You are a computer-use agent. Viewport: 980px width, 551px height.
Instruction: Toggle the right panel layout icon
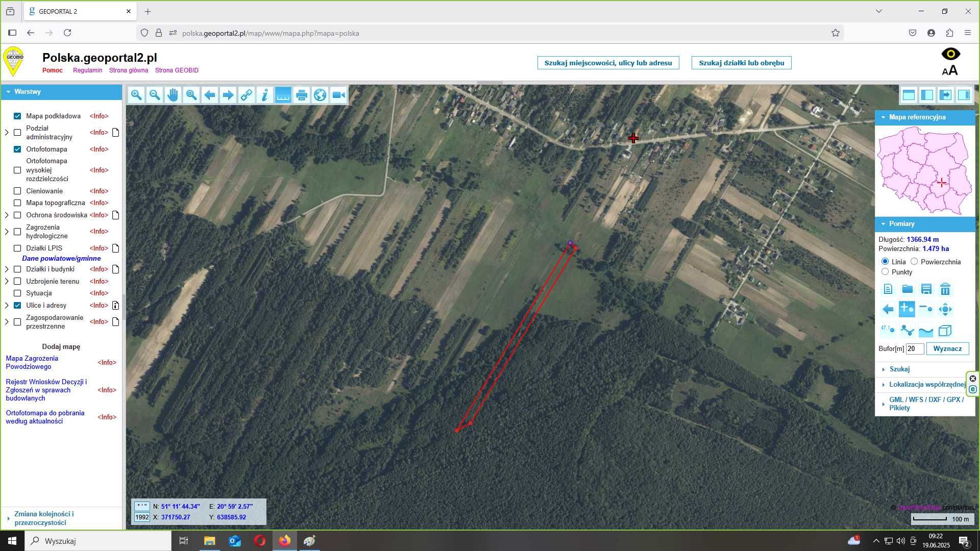pos(964,95)
